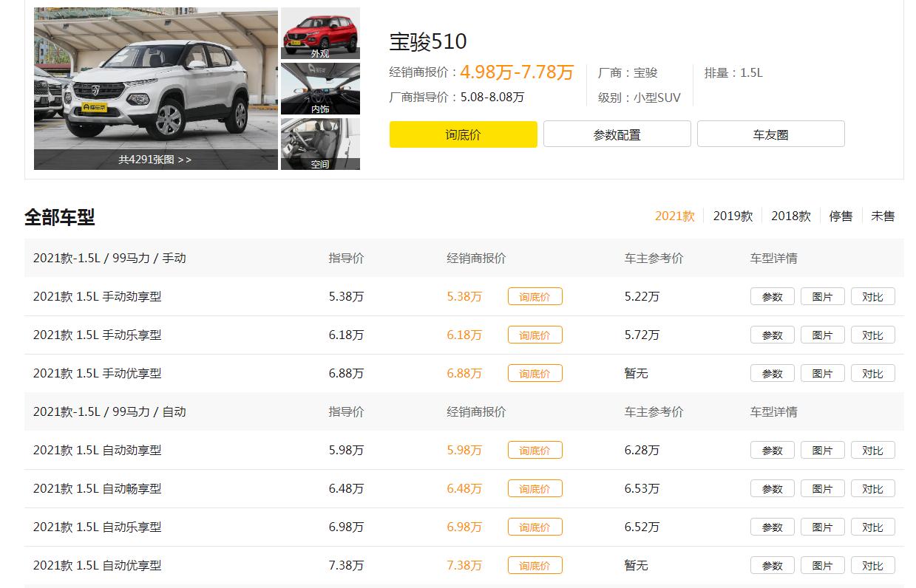
Task: Click dealer quote 5.38万 for 手动劲享型
Action: (464, 296)
